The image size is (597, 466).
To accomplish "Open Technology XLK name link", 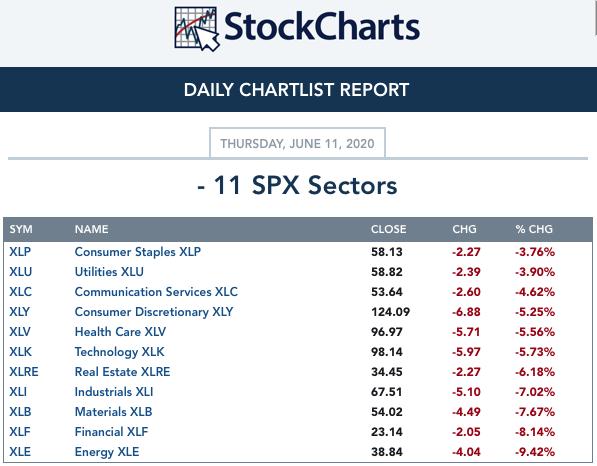I will (120, 352).
